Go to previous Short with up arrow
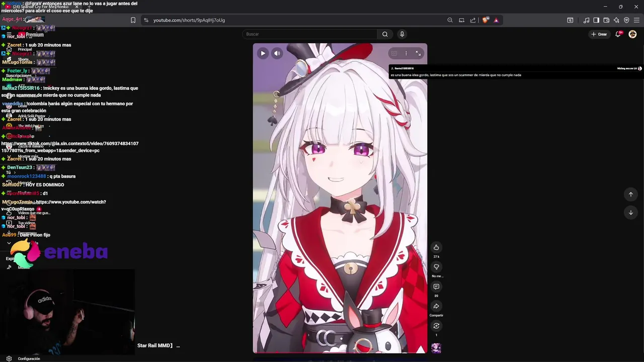The height and width of the screenshot is (362, 644). pyautogui.click(x=630, y=194)
